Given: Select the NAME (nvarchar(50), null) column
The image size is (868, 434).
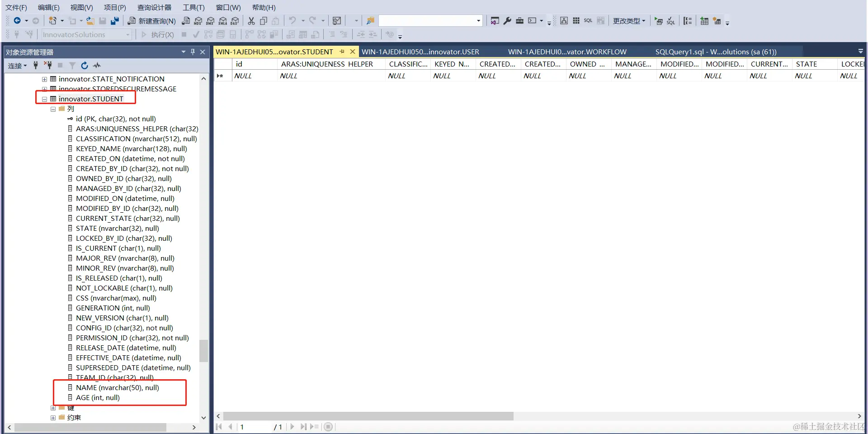Looking at the screenshot, I should [x=118, y=388].
